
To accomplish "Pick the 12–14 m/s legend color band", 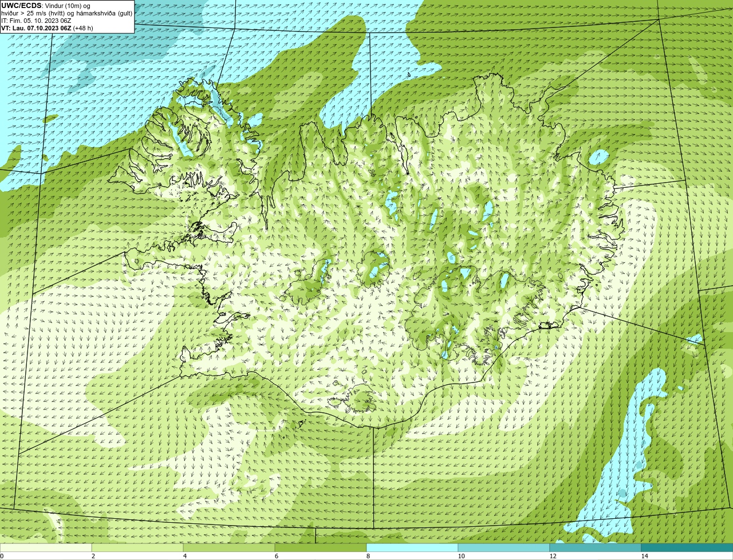I will (x=596, y=547).
